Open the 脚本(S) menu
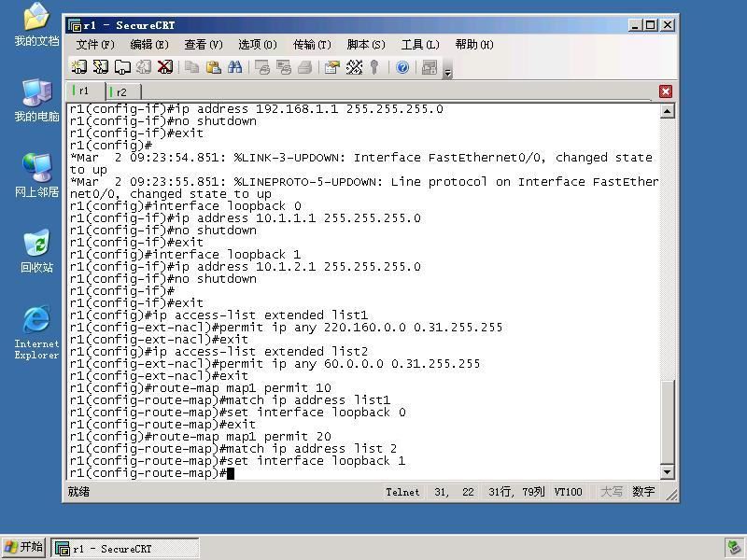Viewport: 747px width, 560px height. [366, 45]
